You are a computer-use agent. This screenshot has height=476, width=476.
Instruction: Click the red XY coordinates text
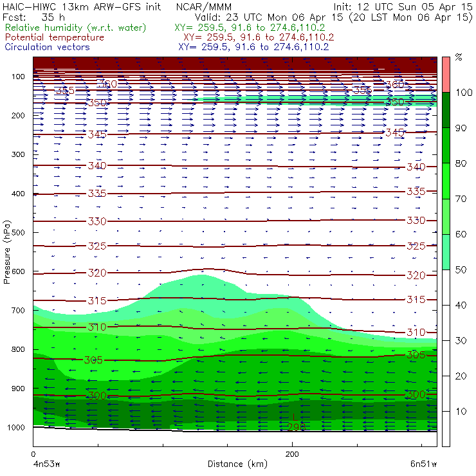(259, 37)
